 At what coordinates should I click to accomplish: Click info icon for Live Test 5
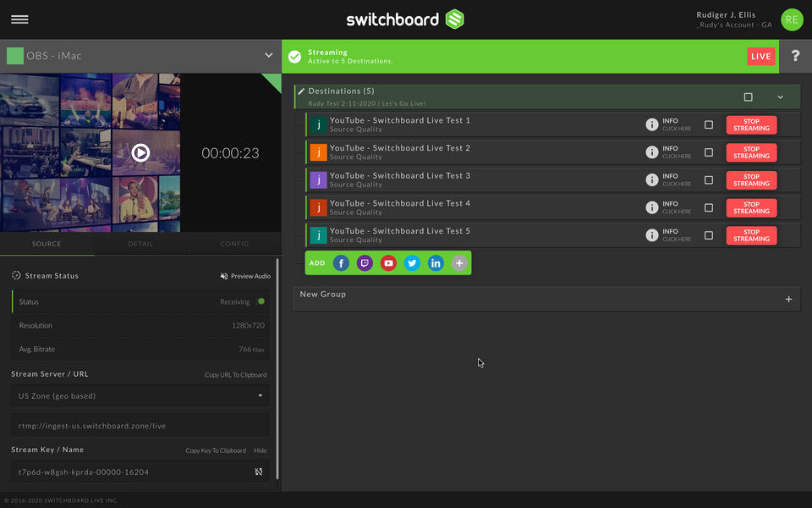tap(652, 235)
